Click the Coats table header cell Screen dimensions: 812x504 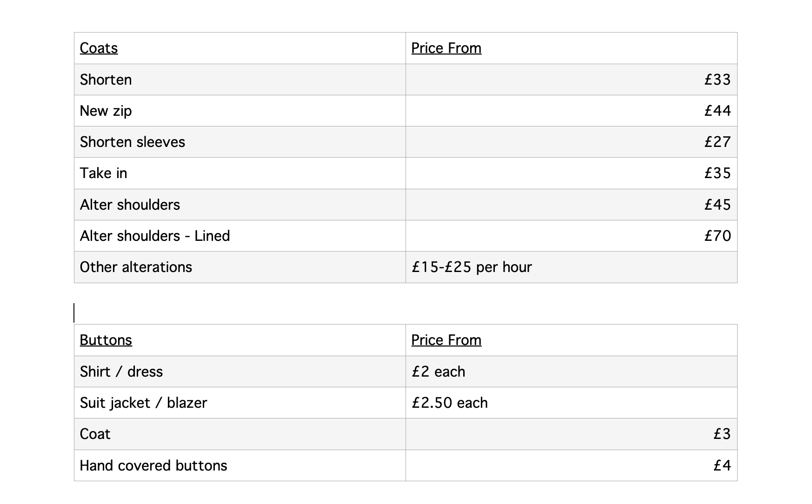[240, 48]
